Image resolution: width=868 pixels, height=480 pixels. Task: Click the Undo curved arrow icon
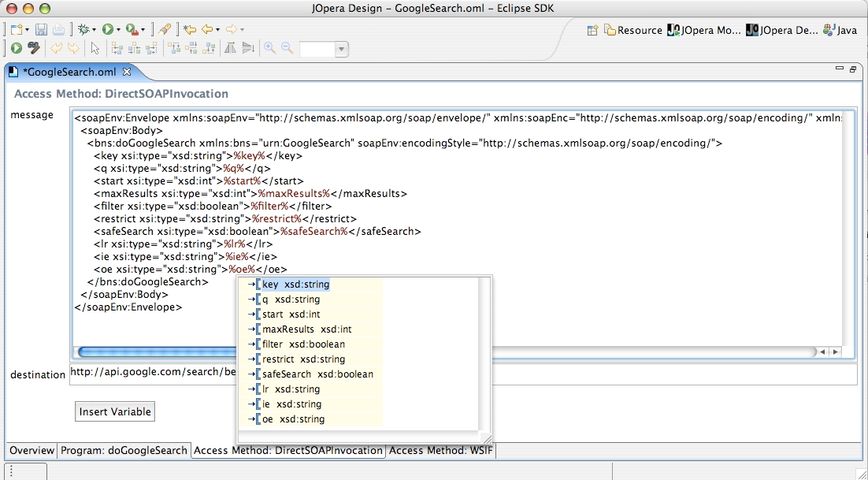pos(56,49)
